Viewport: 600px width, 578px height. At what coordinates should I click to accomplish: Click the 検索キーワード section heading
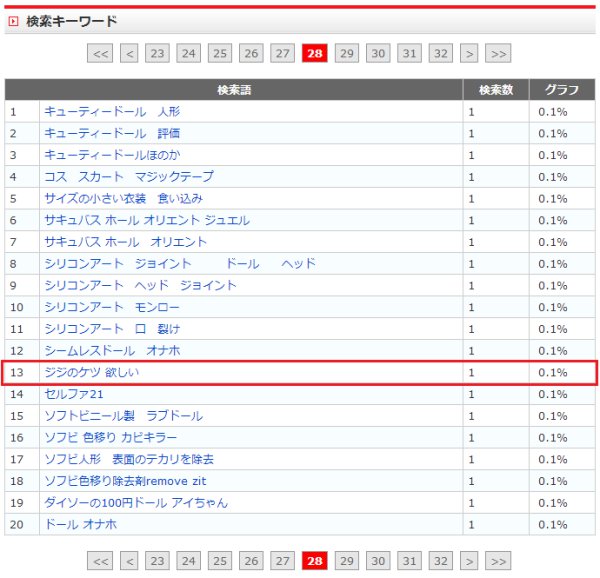coord(72,21)
